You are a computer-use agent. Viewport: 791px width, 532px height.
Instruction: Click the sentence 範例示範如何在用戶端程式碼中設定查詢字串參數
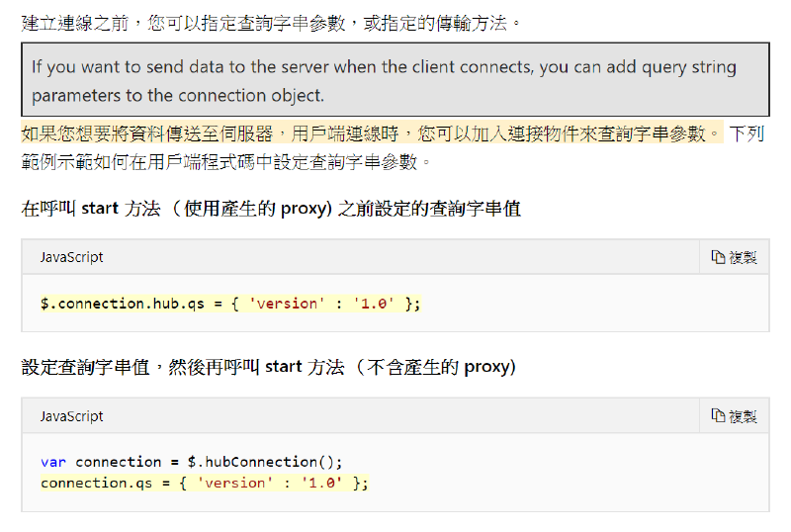(x=227, y=160)
